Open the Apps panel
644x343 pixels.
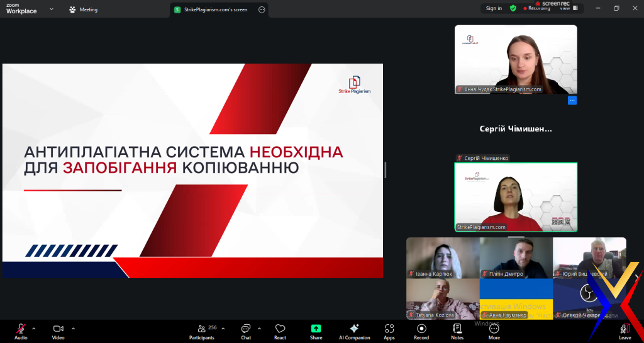pyautogui.click(x=389, y=330)
